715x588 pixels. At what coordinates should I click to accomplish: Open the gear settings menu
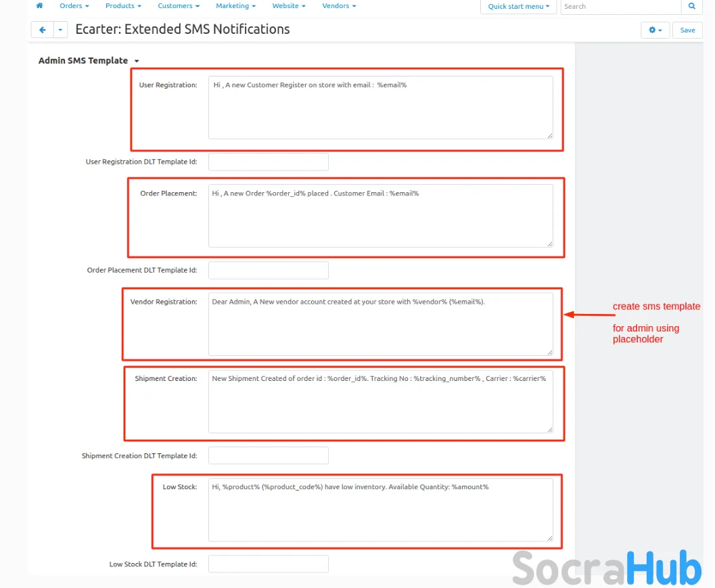point(655,30)
